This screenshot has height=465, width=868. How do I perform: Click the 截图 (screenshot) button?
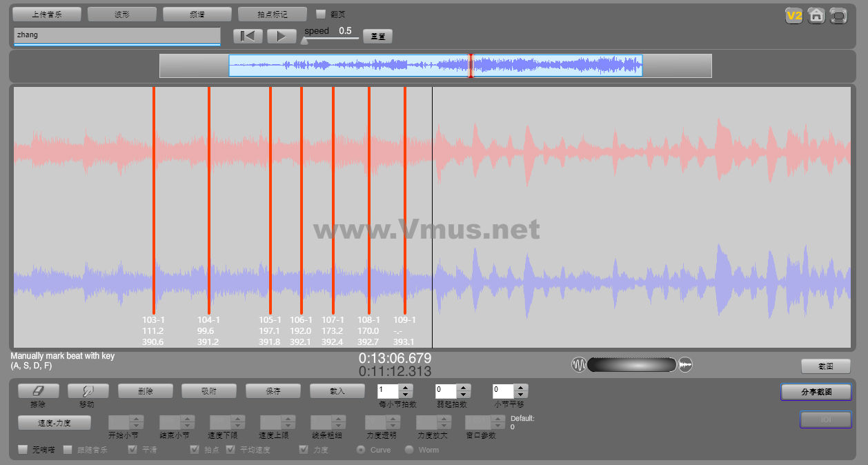pos(825,366)
